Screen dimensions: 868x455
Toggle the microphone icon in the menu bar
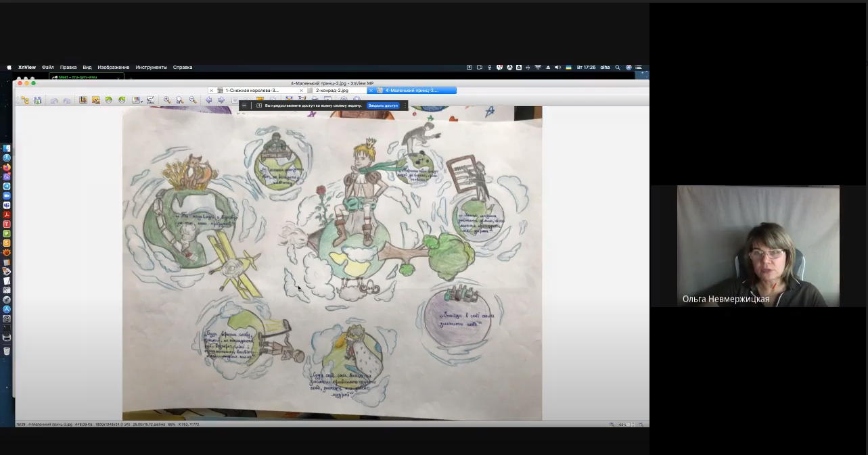[x=489, y=68]
